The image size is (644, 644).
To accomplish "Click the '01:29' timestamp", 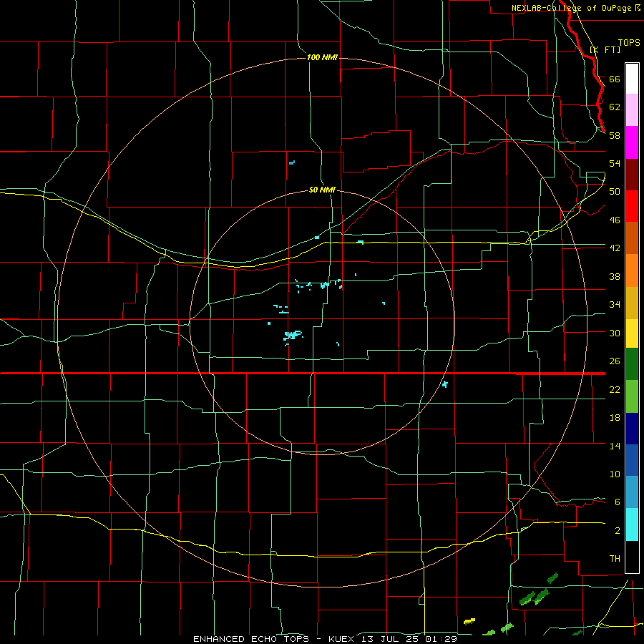I will click(441, 639).
